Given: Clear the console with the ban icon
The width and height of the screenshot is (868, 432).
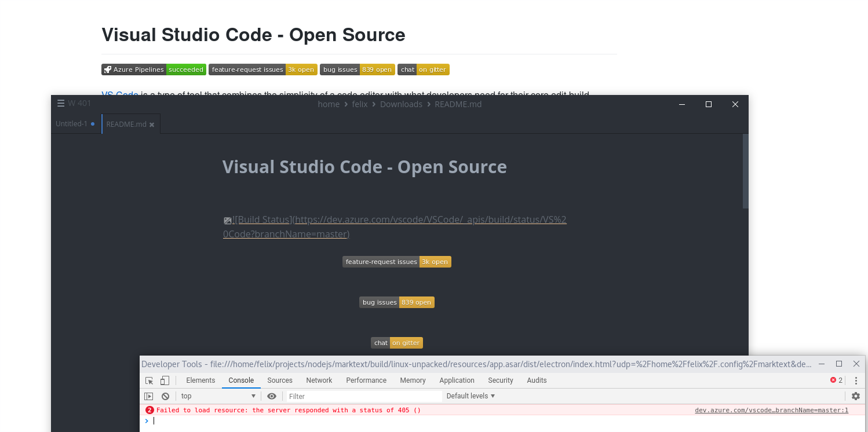Looking at the screenshot, I should (165, 396).
